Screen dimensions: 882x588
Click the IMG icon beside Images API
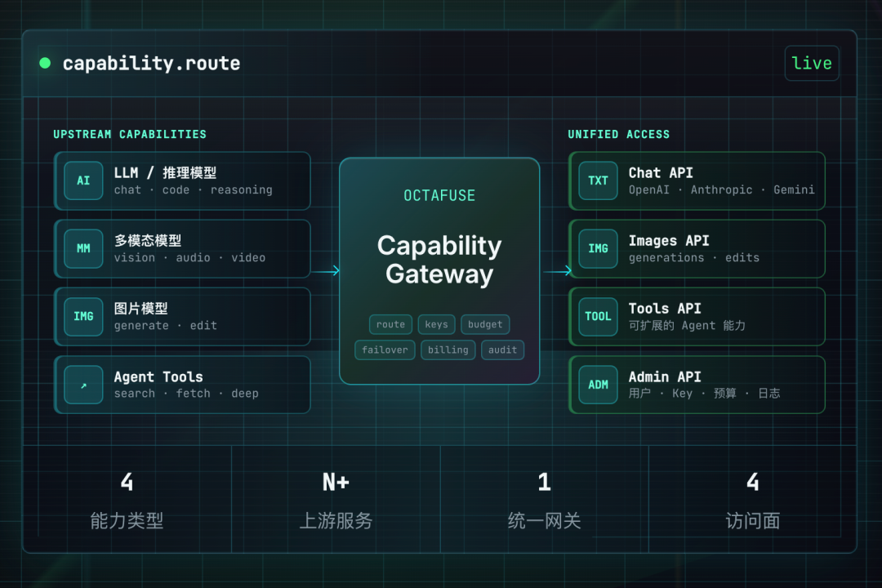(598, 249)
